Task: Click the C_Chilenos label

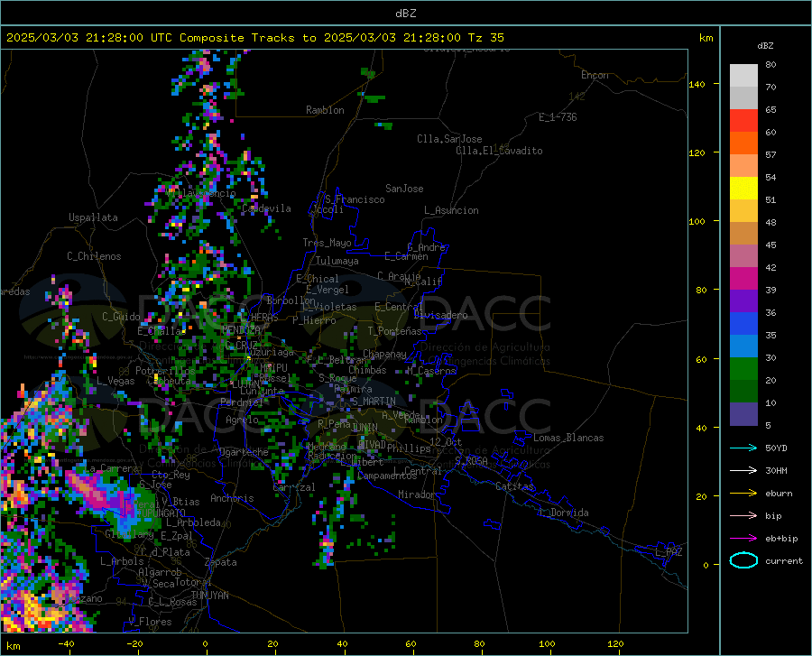Action: [94, 256]
